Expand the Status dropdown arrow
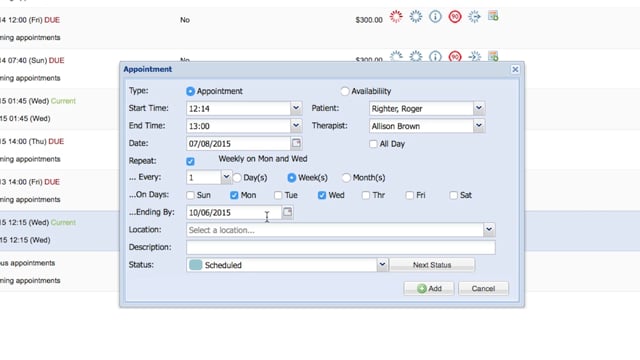This screenshot has width=640, height=360. click(382, 264)
